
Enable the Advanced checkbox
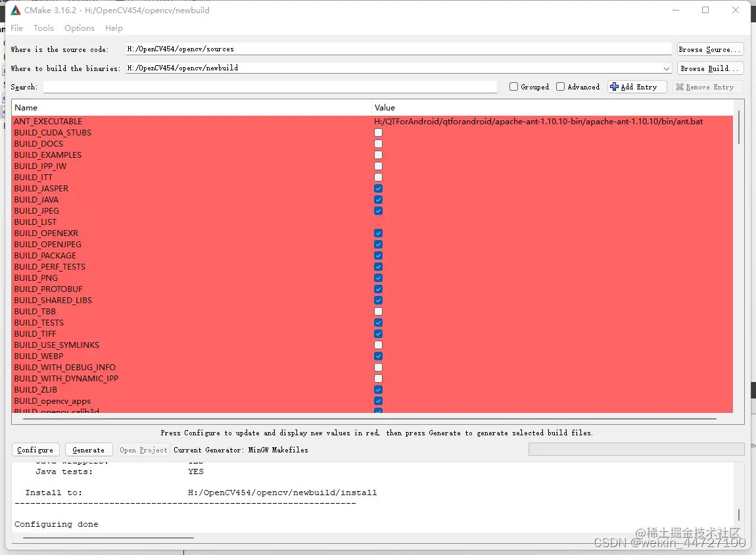pyautogui.click(x=561, y=86)
